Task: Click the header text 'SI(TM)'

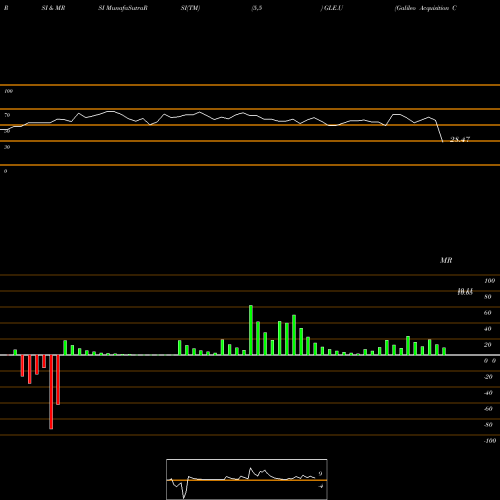Action: [190, 8]
